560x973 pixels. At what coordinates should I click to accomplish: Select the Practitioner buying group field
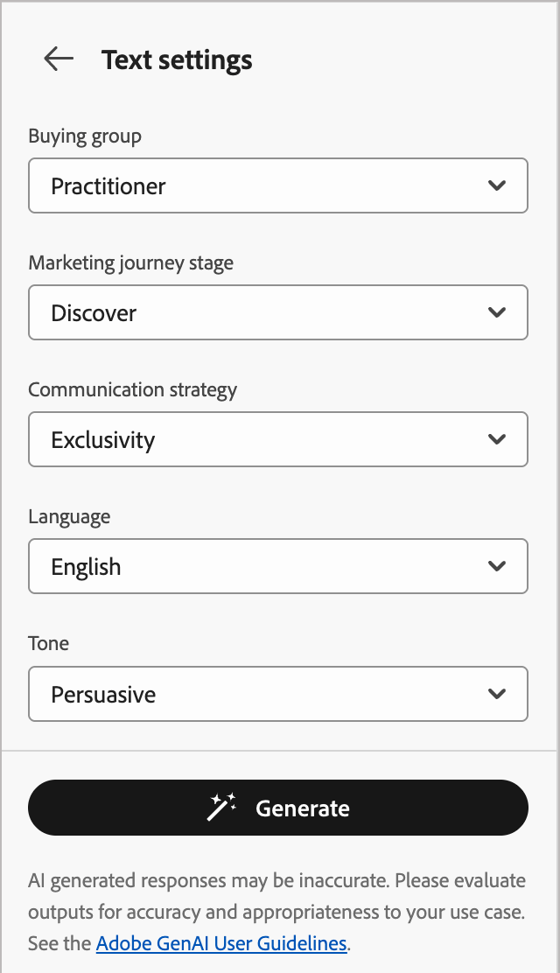coord(278,185)
